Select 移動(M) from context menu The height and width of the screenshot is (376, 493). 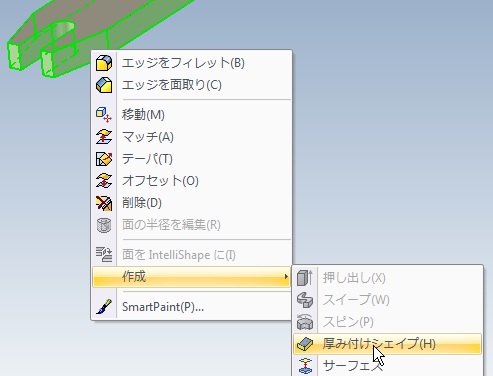(x=192, y=115)
